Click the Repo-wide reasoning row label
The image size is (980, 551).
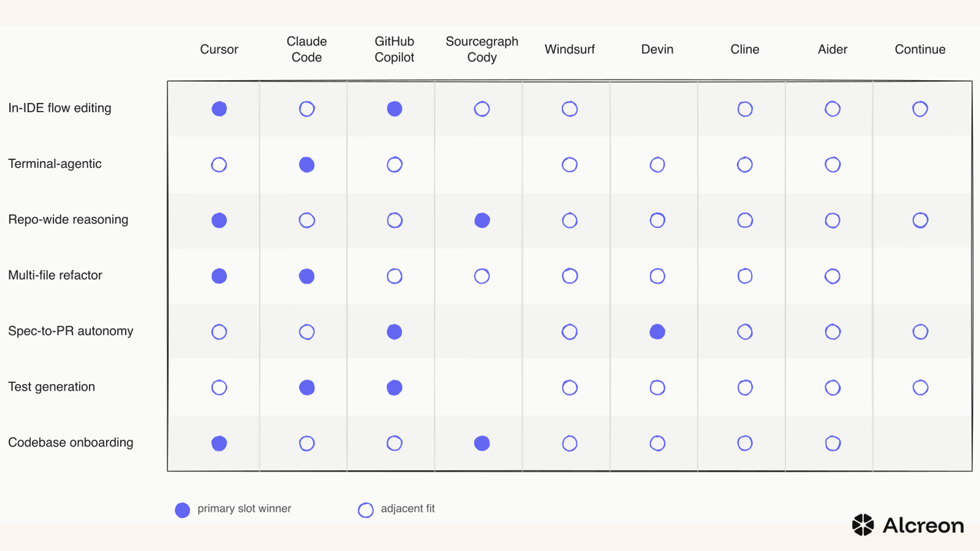68,219
